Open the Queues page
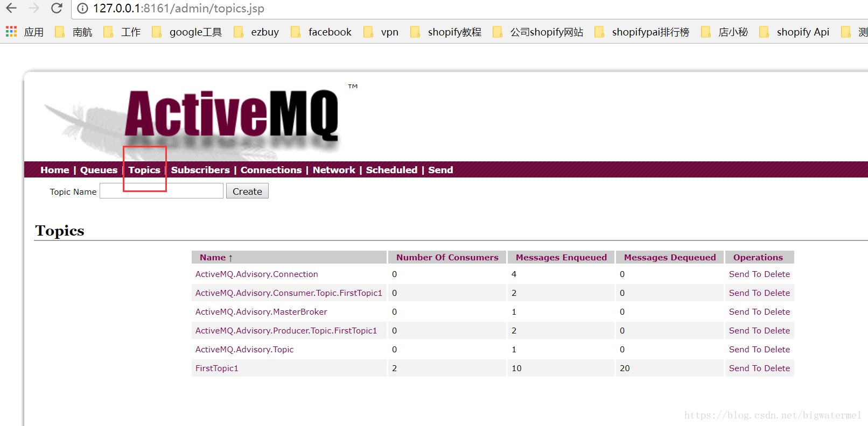This screenshot has height=426, width=868. [x=99, y=170]
